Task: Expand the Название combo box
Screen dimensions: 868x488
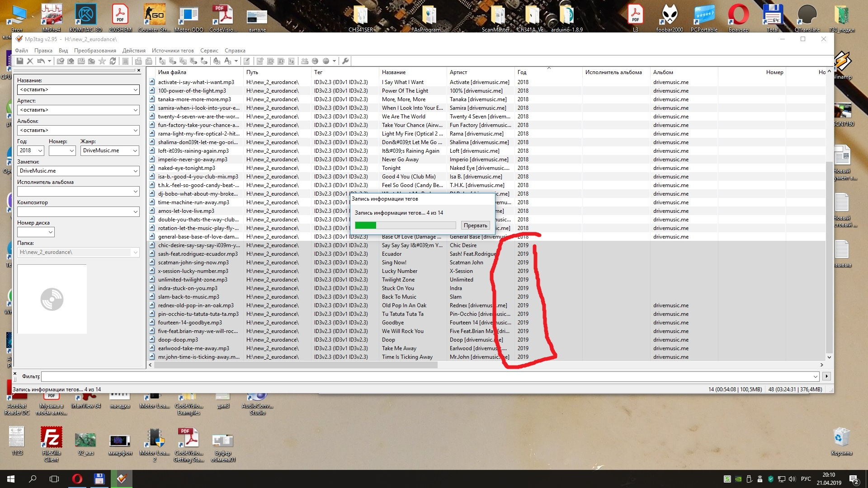Action: (135, 90)
